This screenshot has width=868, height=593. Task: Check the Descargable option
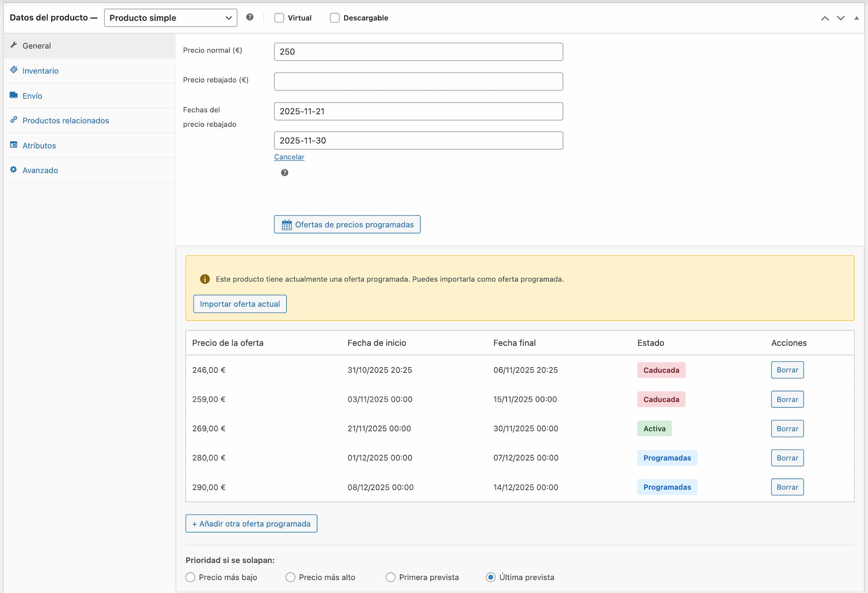(335, 18)
